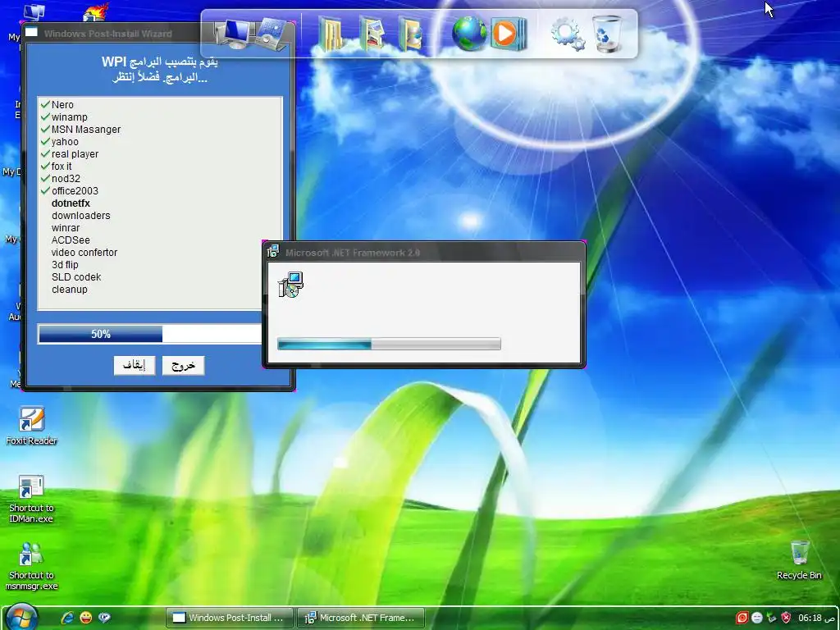This screenshot has height=630, width=840.
Task: Click the .NET Framework installer icon in dialog
Action: pos(291,285)
